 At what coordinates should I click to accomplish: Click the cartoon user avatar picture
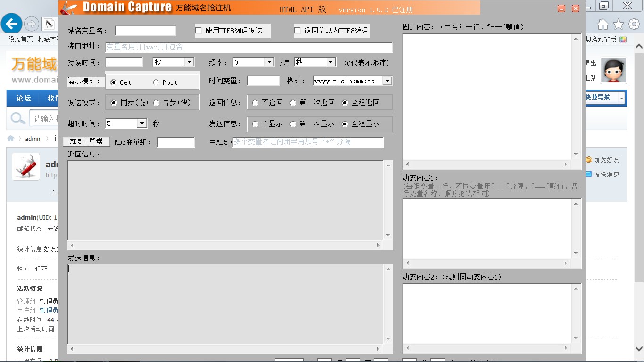(x=613, y=71)
